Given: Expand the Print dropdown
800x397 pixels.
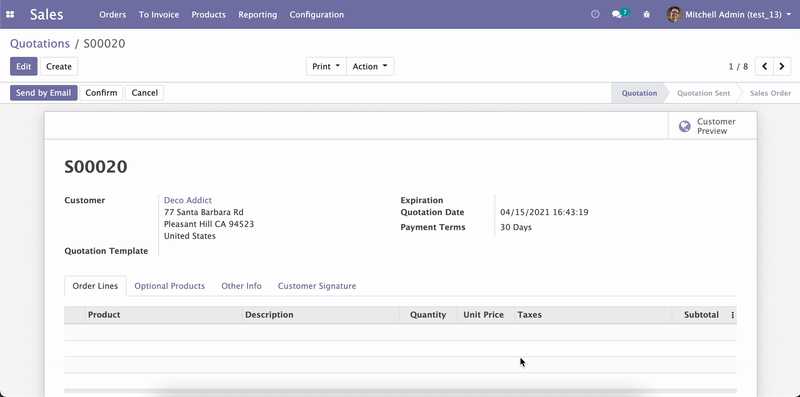Looking at the screenshot, I should 326,66.
